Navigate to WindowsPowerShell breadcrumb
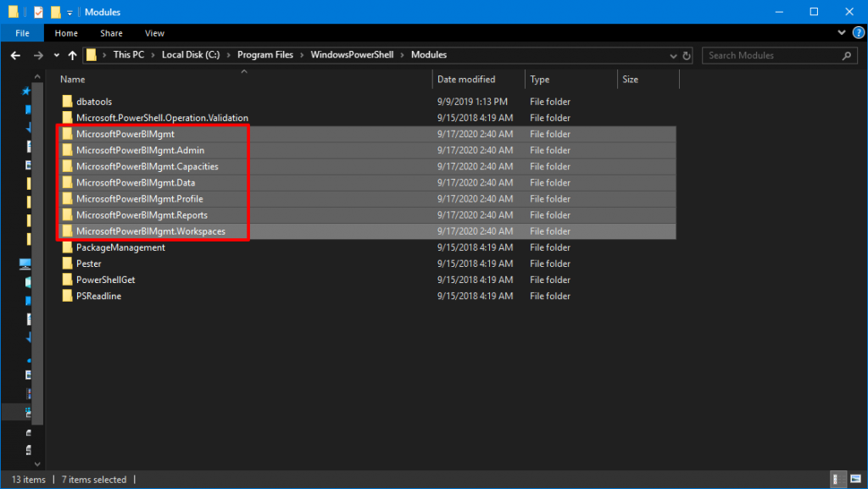 tap(352, 55)
